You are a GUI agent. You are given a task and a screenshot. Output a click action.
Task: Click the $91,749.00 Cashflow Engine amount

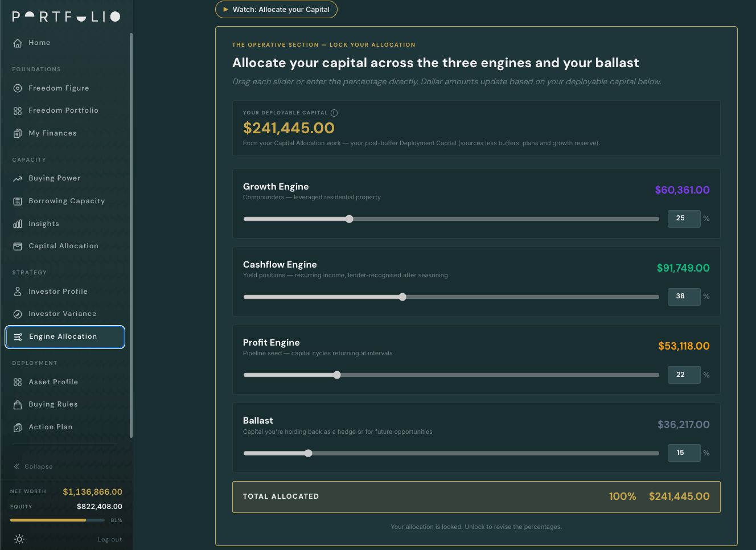pos(683,268)
